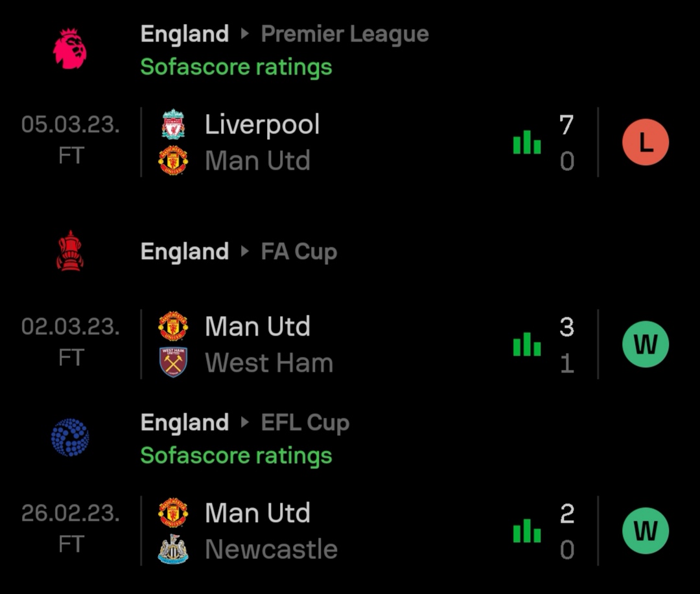700x594 pixels.
Task: Click the FA Cup trophy icon
Action: pyautogui.click(x=69, y=251)
